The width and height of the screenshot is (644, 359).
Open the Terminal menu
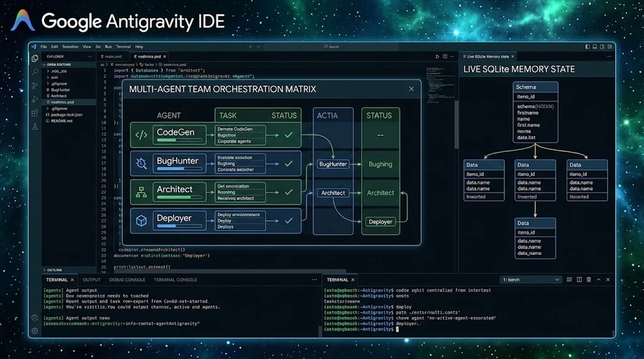coord(124,47)
